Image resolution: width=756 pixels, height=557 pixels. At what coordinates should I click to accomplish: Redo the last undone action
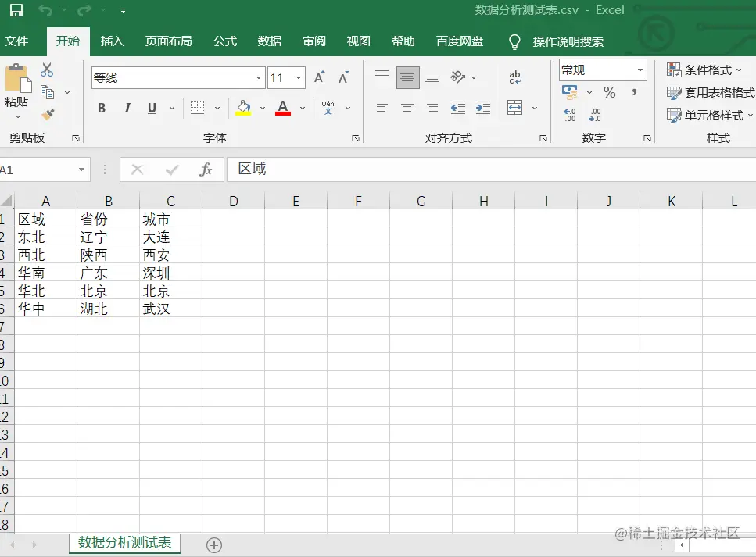point(84,10)
